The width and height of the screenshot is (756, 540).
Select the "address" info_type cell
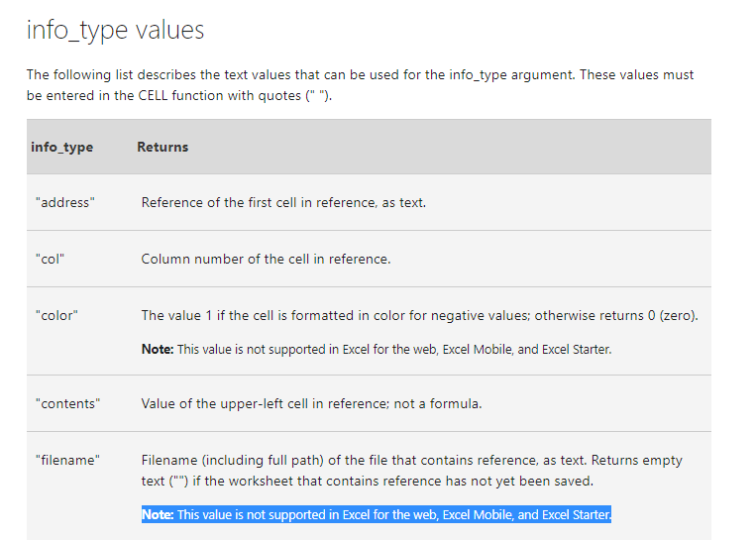pos(65,202)
